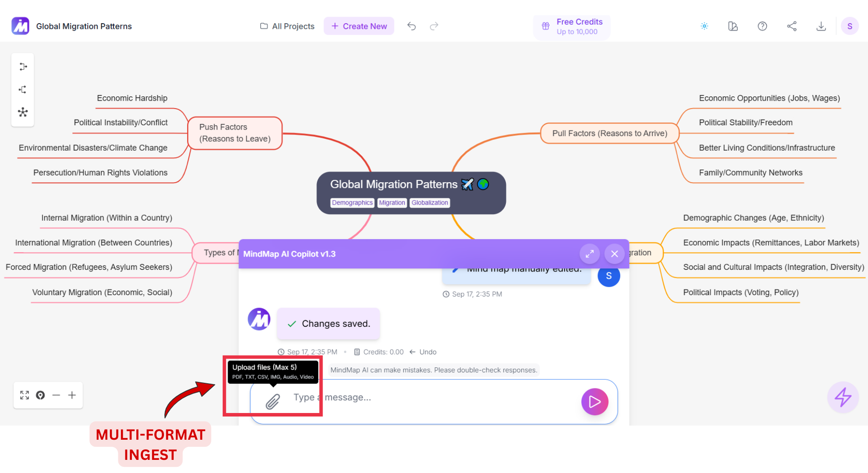
Task: Open the style theme panel icon
Action: (733, 26)
